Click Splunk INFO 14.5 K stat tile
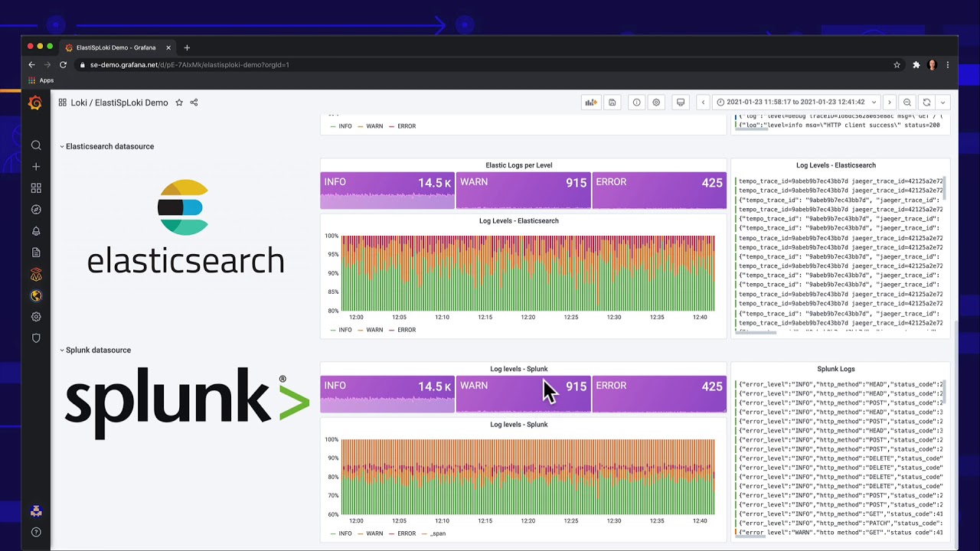Screen dimensions: 980x551 pos(387,394)
